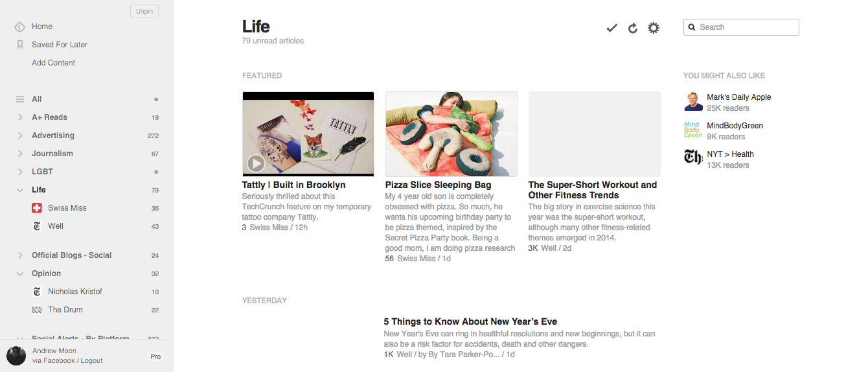Expand the A+ Reads category
Screen dimensions: 868x372
pyautogui.click(x=20, y=117)
